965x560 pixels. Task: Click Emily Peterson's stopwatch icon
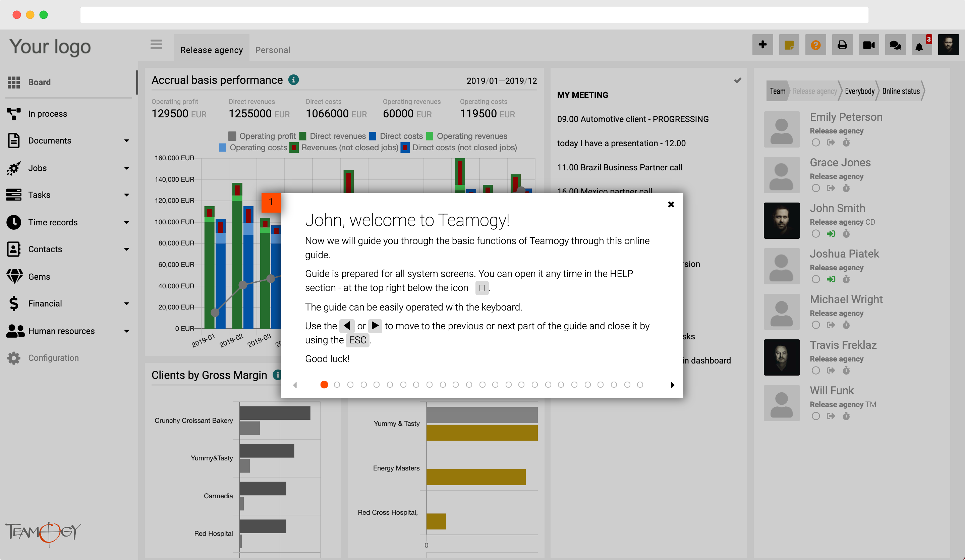tap(846, 143)
